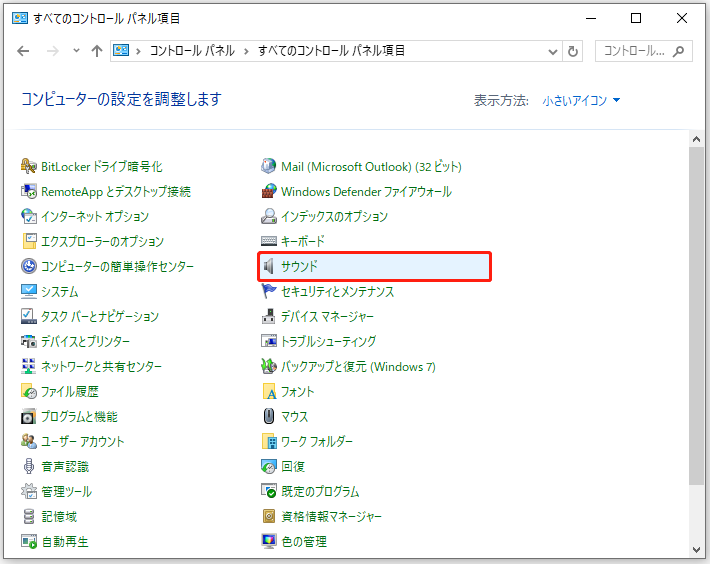710x564 pixels.
Task: Click the トラブルシューティング icon
Action: pyautogui.click(x=269, y=341)
